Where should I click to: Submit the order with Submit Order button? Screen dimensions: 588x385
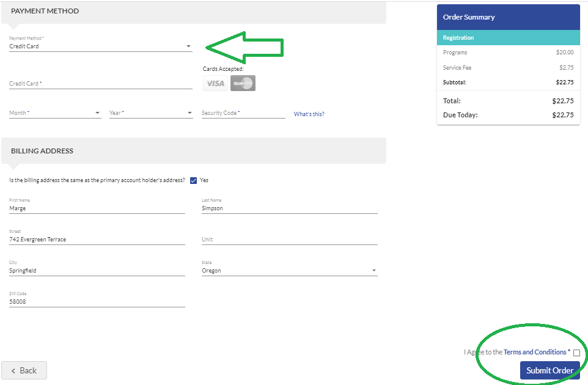click(x=549, y=370)
